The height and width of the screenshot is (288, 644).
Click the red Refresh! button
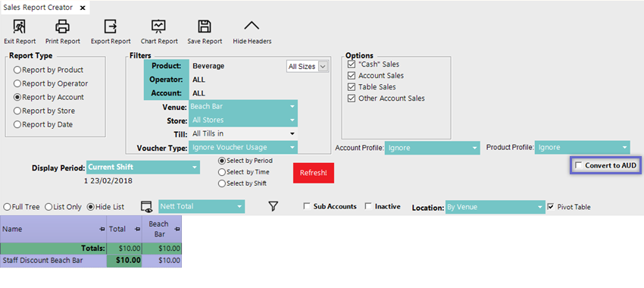314,173
